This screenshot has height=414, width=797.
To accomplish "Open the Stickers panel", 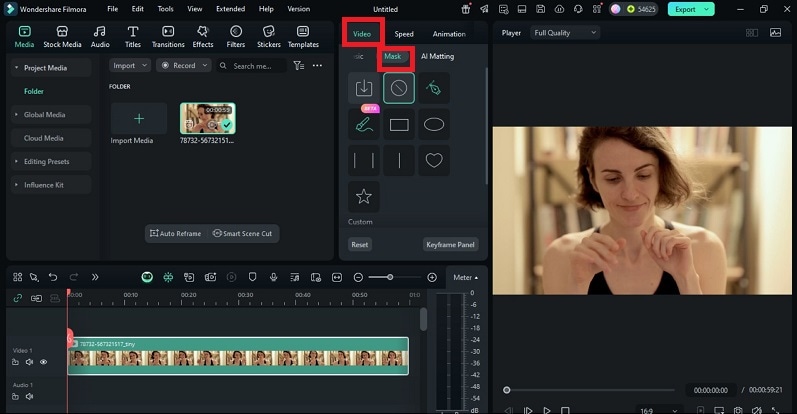I will [x=268, y=37].
